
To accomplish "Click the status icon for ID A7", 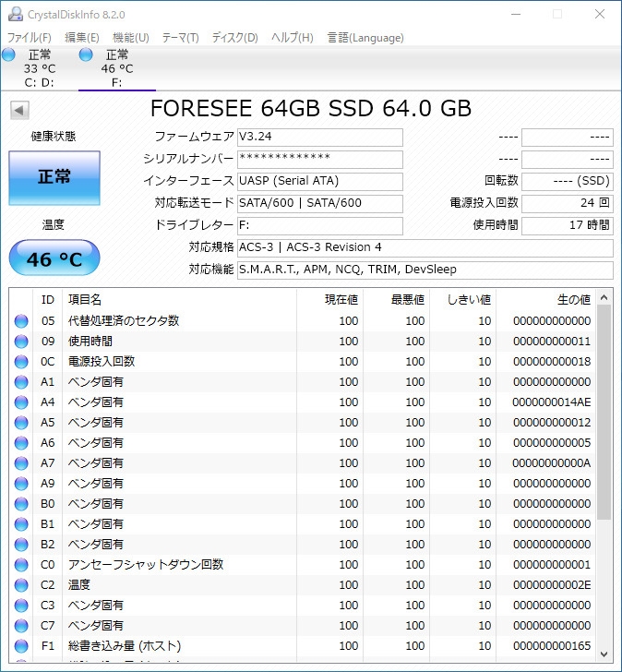I will click(x=21, y=463).
